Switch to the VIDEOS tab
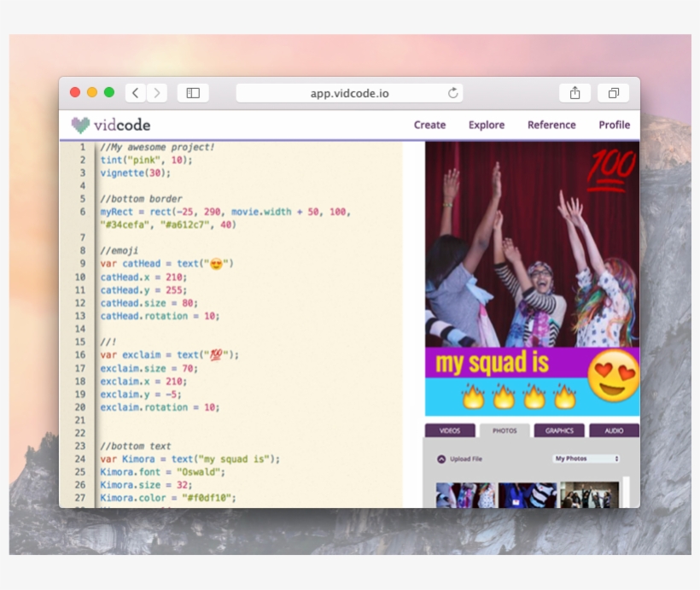Image resolution: width=700 pixels, height=590 pixels. tap(448, 431)
